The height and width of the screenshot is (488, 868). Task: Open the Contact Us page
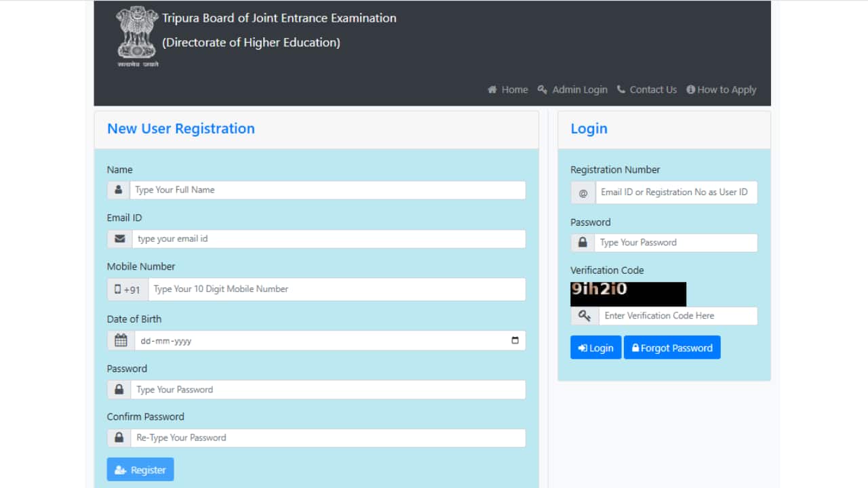point(646,89)
